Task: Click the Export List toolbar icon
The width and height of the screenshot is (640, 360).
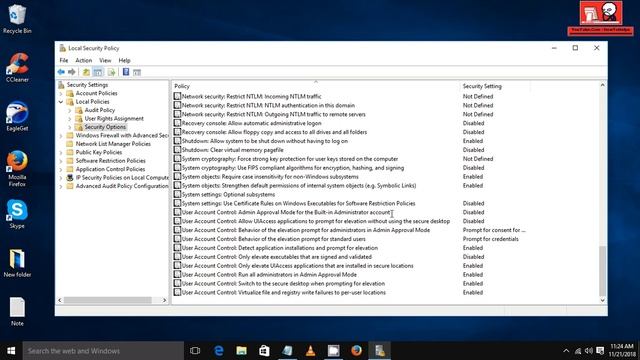Action: pyautogui.click(x=111, y=72)
